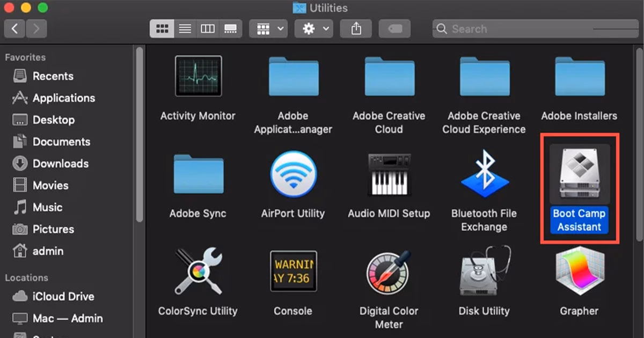
Task: Click the Locations section header
Action: [x=26, y=278]
